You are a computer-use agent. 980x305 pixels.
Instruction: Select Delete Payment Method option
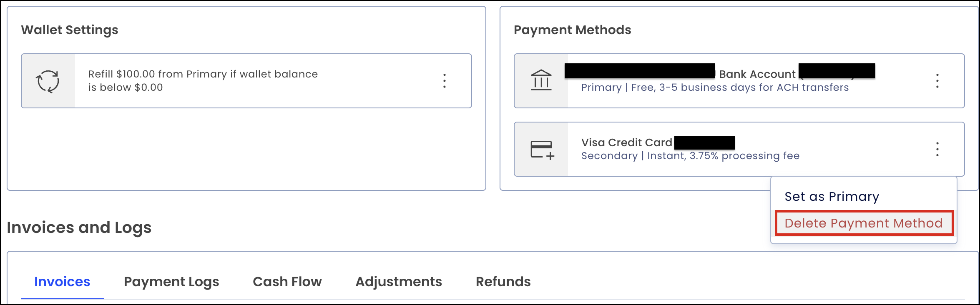tap(864, 223)
